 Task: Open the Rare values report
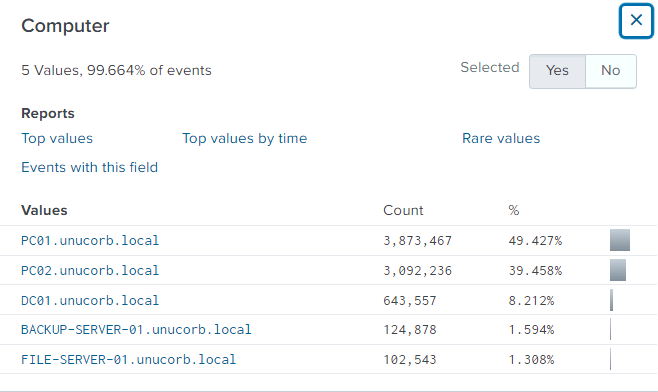(x=501, y=139)
